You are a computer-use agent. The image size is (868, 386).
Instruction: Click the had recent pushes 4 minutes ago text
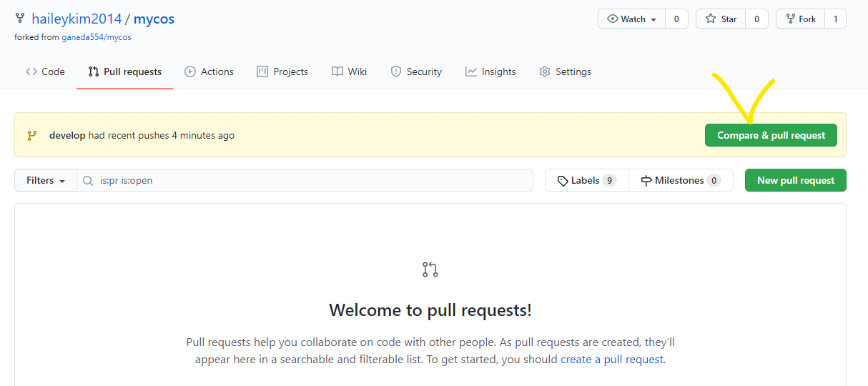[x=162, y=135]
